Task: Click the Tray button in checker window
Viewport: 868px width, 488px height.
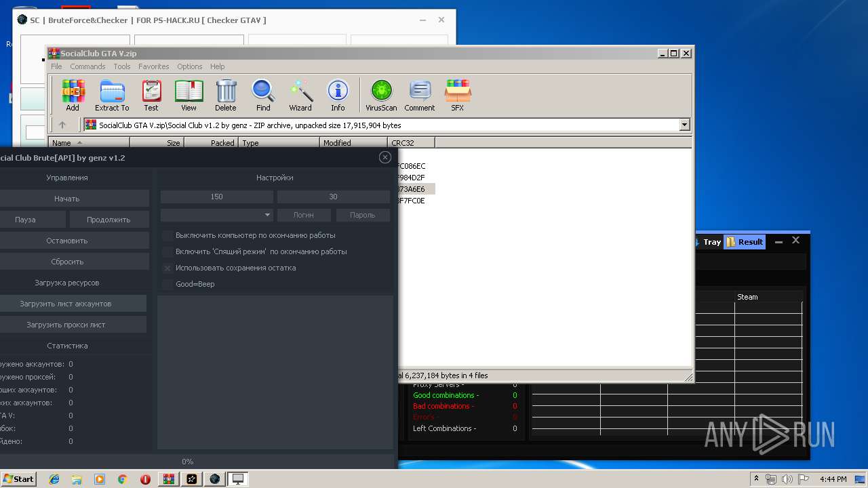Action: tap(706, 242)
